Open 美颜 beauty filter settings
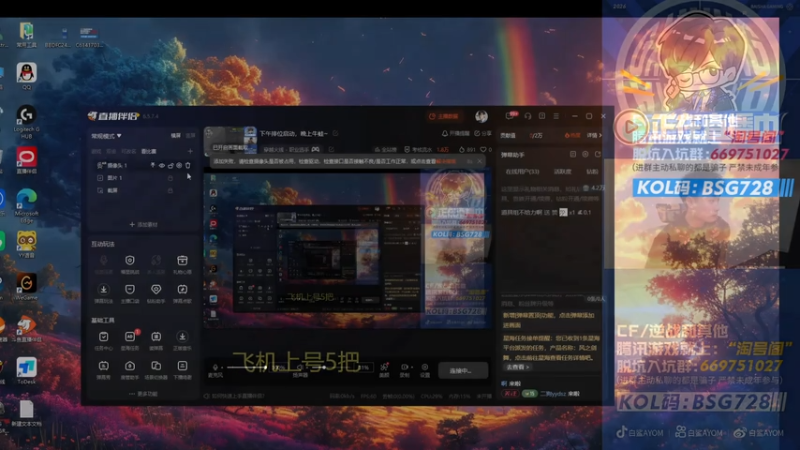This screenshot has width=800, height=450. coord(384,370)
